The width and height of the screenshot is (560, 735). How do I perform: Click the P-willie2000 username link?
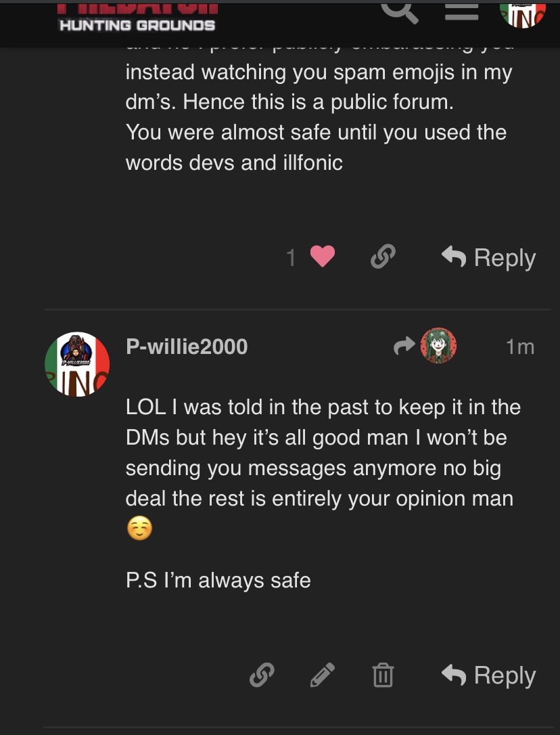[x=187, y=347]
